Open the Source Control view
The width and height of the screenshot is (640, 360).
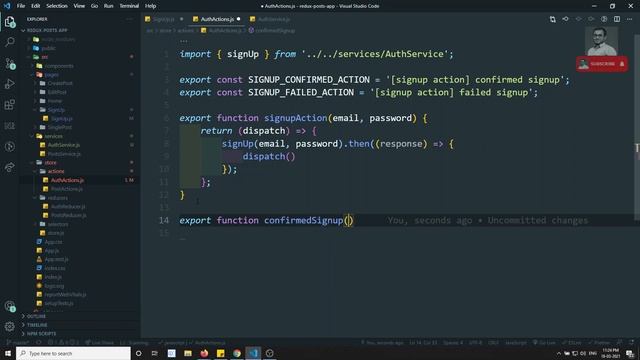[x=10, y=63]
